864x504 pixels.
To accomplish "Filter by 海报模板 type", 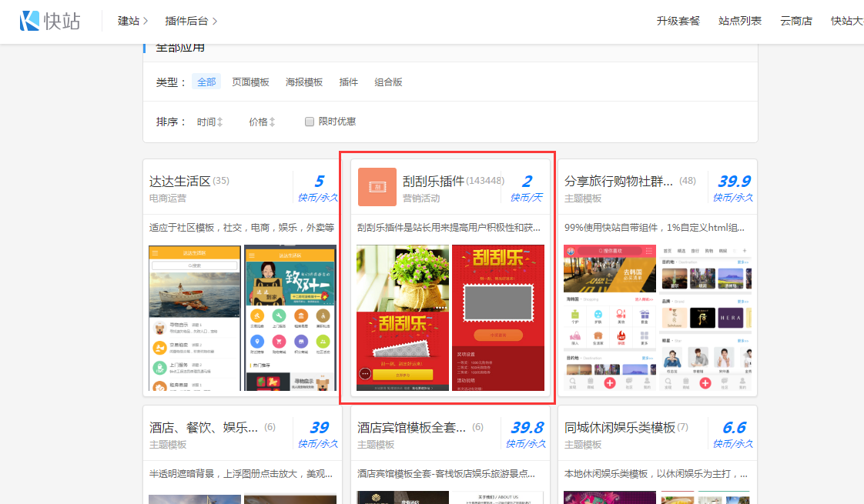I will [304, 82].
